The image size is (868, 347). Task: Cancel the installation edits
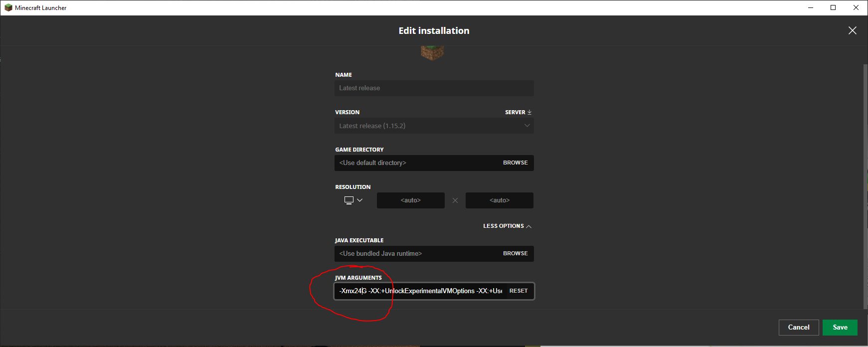tap(799, 328)
